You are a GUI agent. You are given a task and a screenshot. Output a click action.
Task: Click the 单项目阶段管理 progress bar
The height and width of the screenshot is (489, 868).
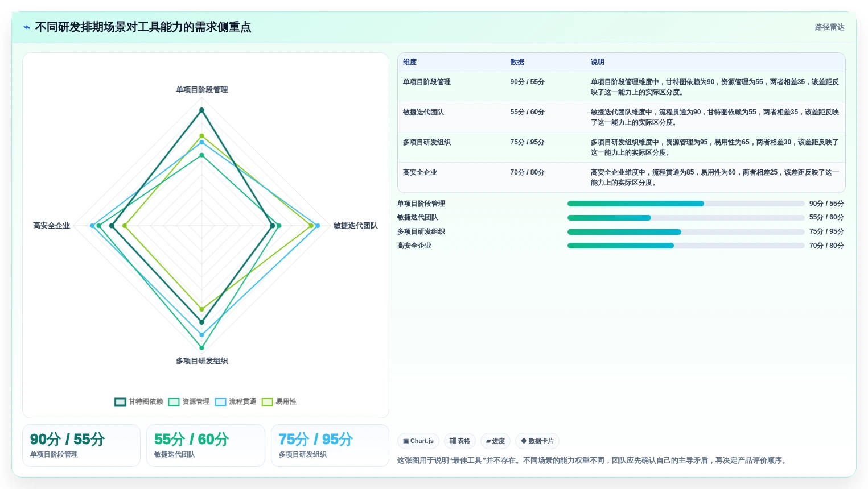click(x=686, y=204)
